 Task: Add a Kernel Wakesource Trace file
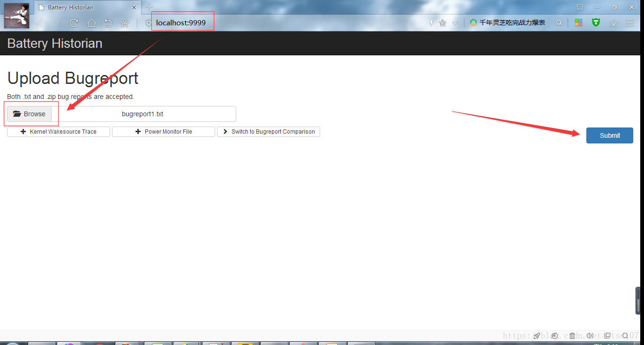[x=59, y=132]
